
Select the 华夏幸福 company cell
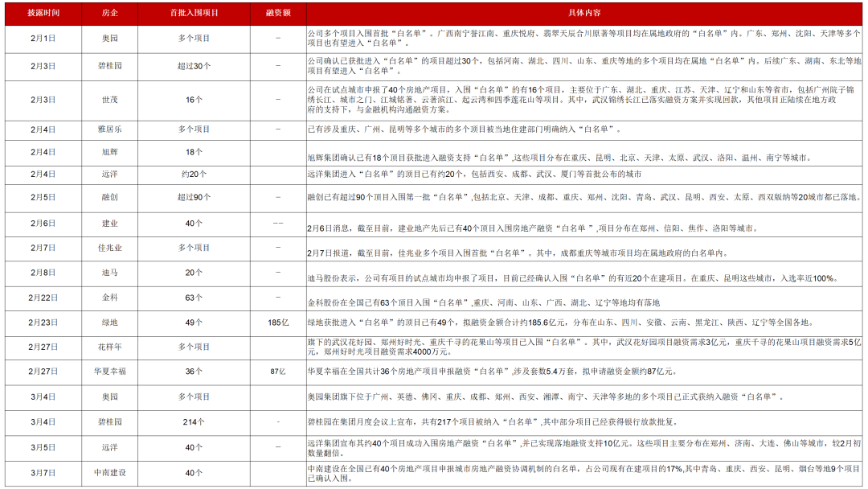tap(109, 372)
